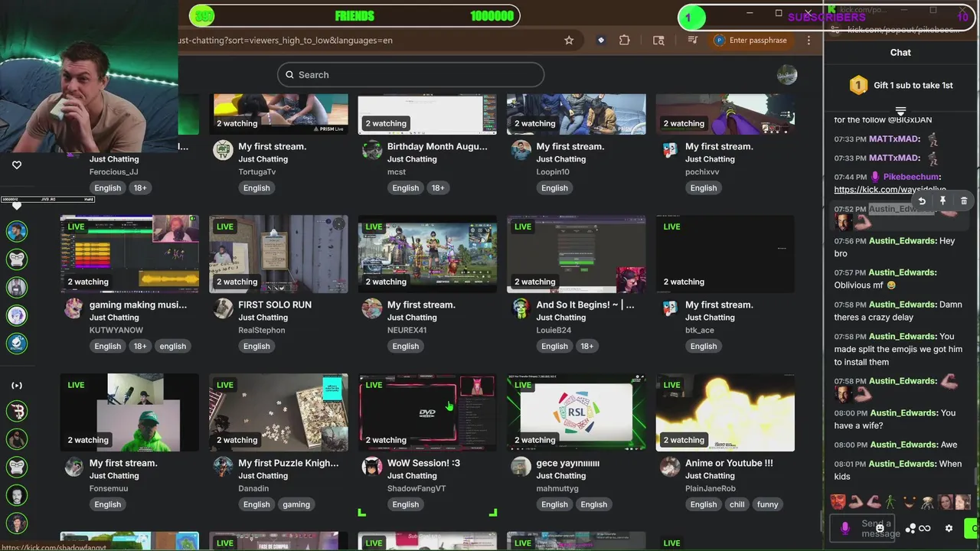Click Loopin10 channel name

click(553, 171)
